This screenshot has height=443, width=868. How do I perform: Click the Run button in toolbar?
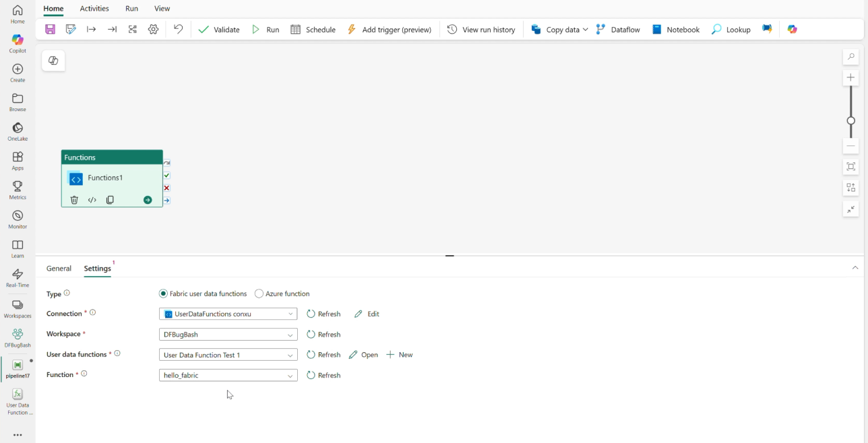[x=266, y=30]
